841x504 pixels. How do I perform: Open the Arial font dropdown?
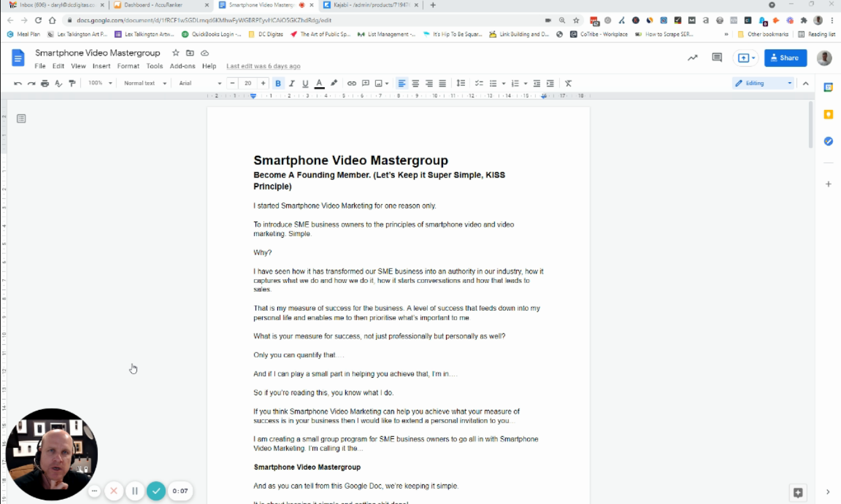tap(200, 83)
